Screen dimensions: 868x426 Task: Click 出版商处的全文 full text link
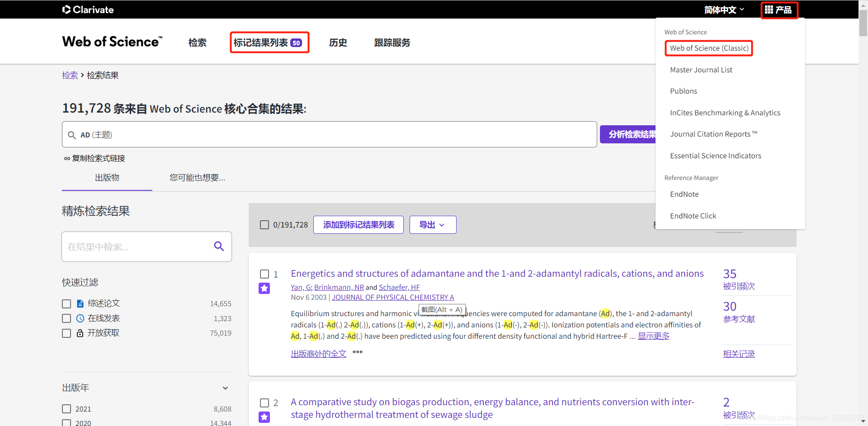click(x=319, y=354)
